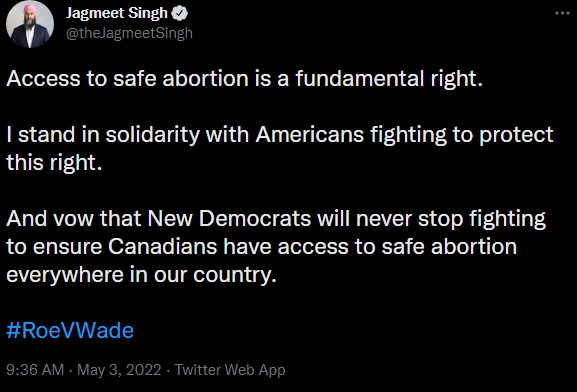Open the Twitter Web App source link
This screenshot has height=392, width=577.
pyautogui.click(x=230, y=370)
